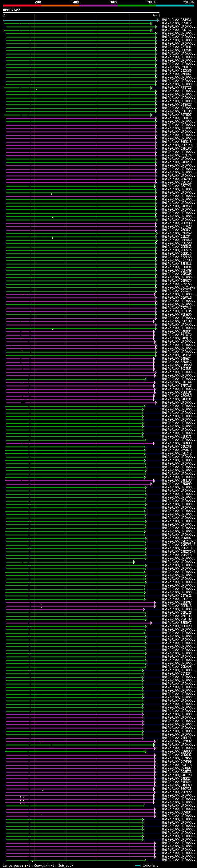Open hit UniRef100_A9RIC7
Screen dimensions: 197x868
[x=177, y=30]
